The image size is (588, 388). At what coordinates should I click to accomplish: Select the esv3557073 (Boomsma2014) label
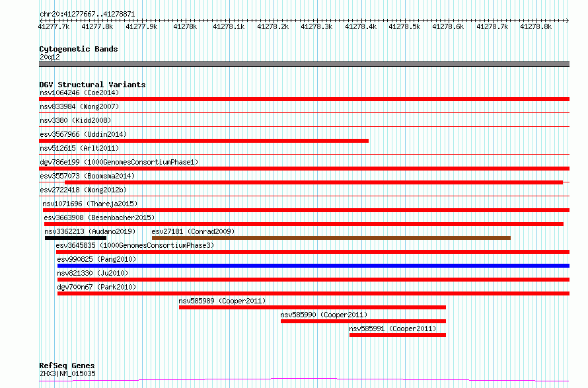87,176
